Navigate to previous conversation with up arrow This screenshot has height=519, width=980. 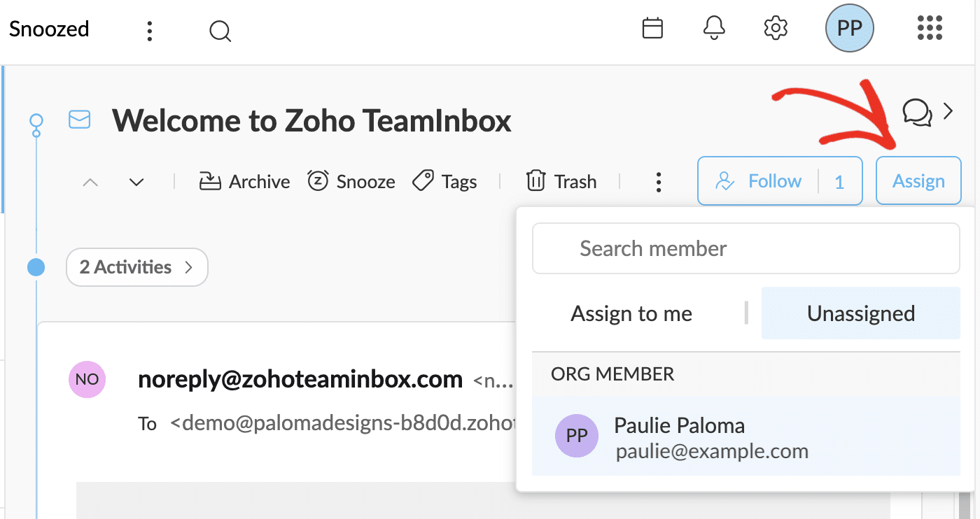coord(90,181)
